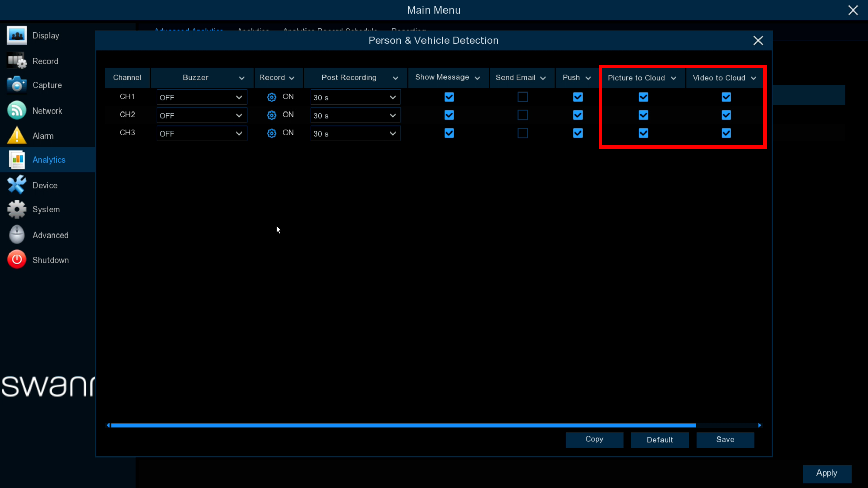Click the Save button
The image size is (868, 488).
(x=725, y=440)
